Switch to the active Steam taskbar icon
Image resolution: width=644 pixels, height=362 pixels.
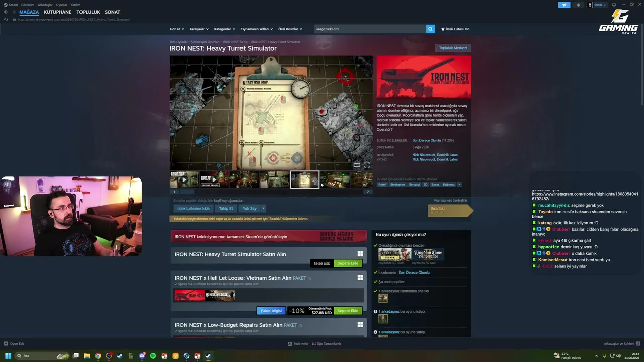pos(208,356)
